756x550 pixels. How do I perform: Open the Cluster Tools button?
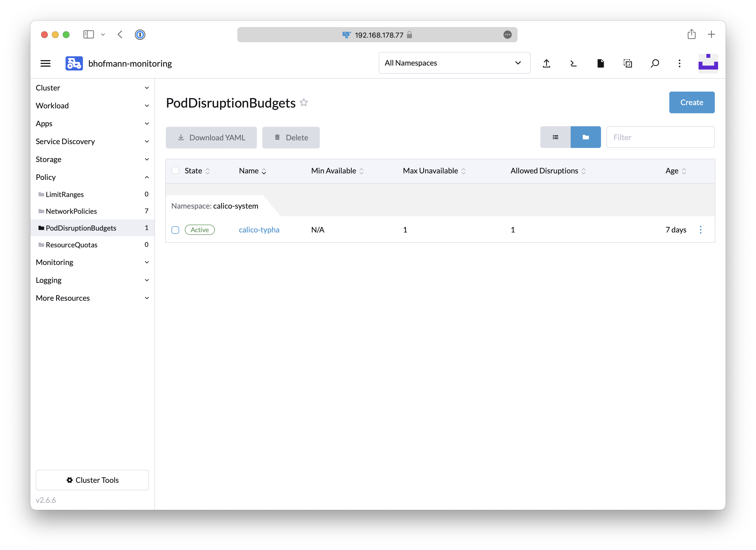click(92, 480)
